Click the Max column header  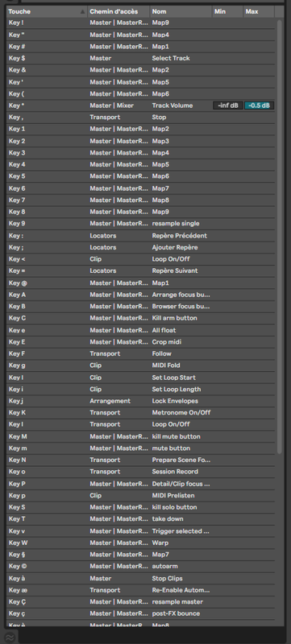point(259,11)
